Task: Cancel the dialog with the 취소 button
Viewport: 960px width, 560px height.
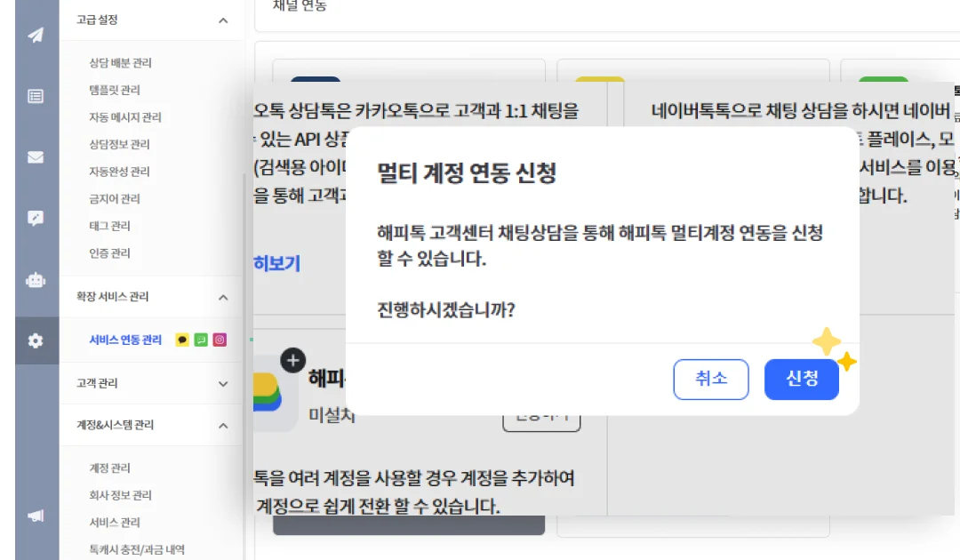Action: [x=711, y=379]
